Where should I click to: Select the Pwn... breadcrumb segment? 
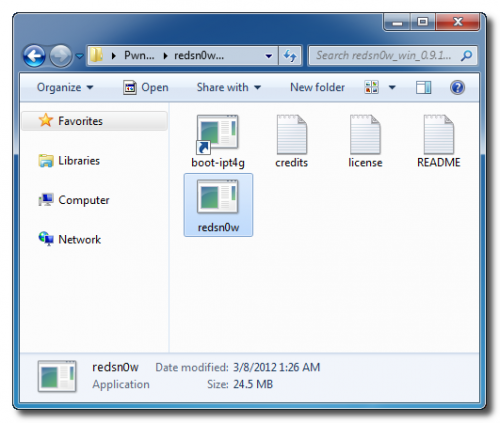tap(139, 55)
